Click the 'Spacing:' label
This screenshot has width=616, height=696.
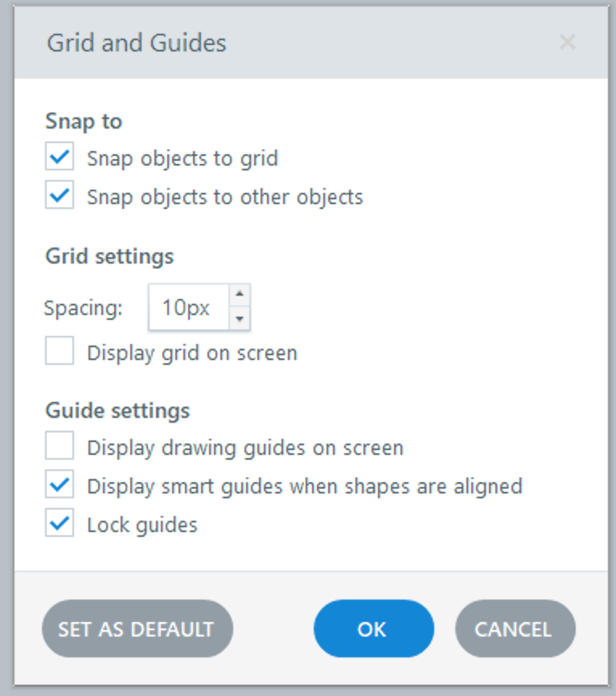[84, 308]
